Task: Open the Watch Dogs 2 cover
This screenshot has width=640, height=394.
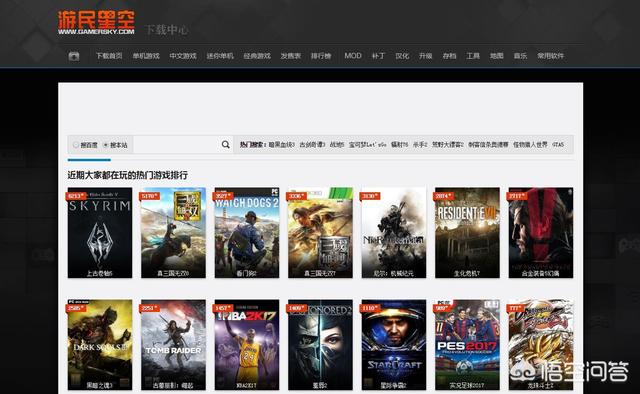Action: point(247,233)
